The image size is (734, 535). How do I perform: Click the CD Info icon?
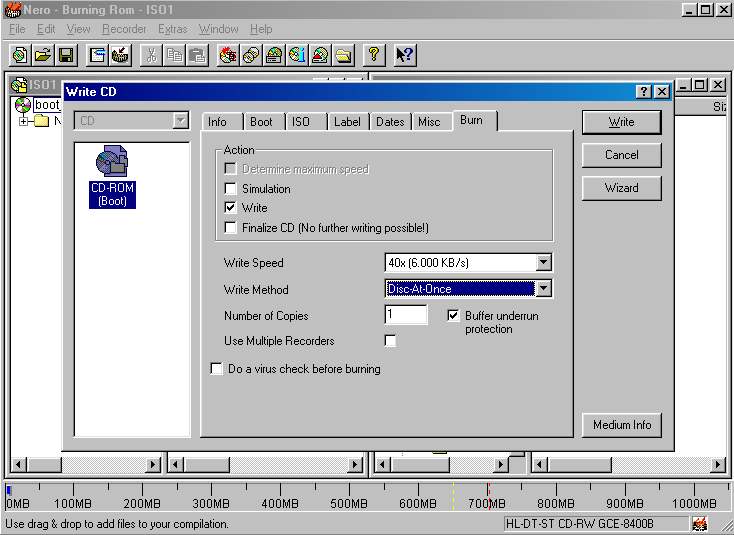tap(297, 55)
